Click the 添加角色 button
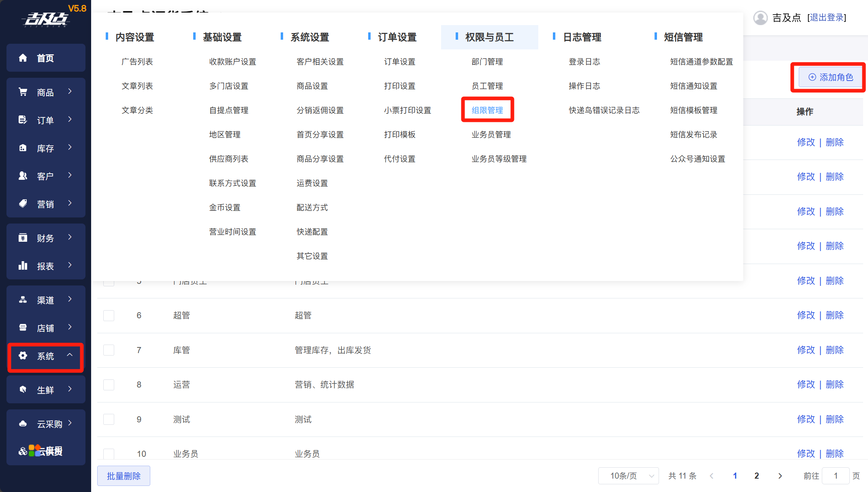 coord(830,77)
